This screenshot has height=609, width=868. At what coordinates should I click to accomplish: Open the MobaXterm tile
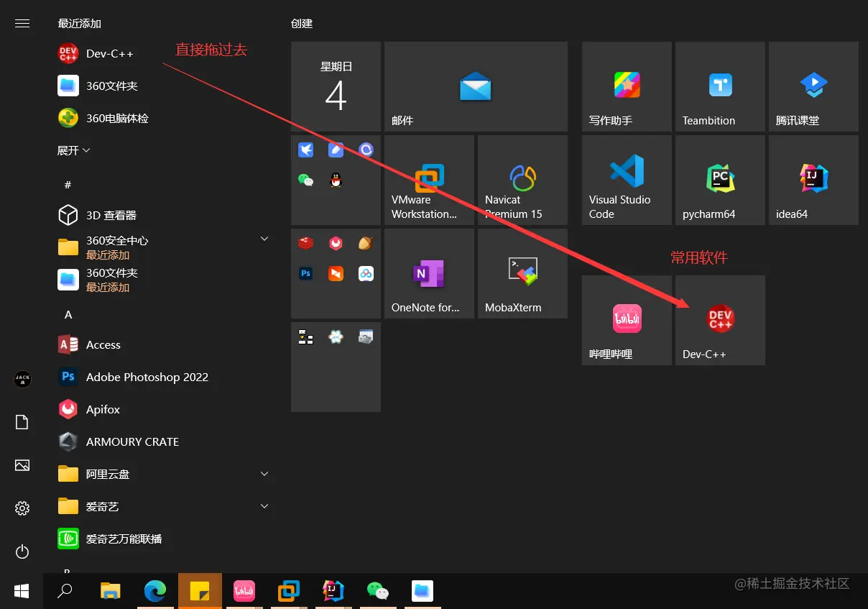(522, 273)
